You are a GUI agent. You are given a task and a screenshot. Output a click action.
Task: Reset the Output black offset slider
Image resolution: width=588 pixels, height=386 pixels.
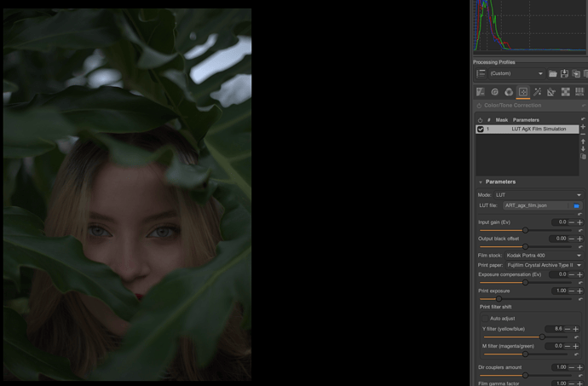[x=580, y=247]
